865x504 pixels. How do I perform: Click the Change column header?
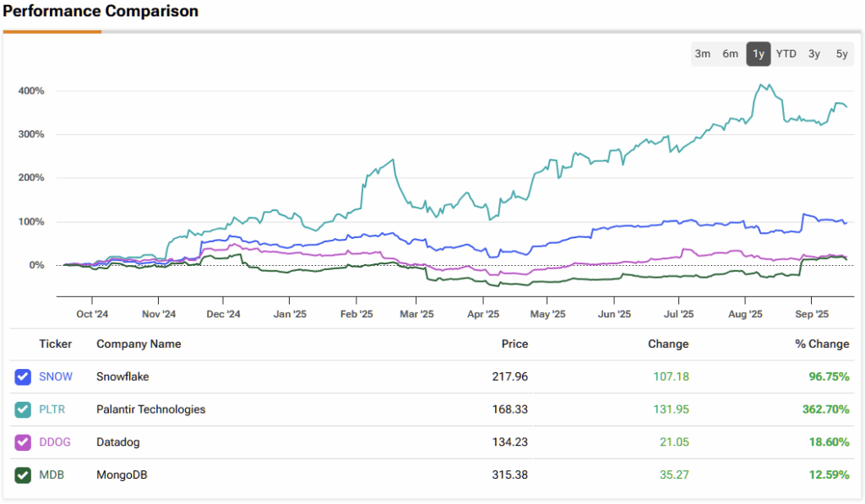click(669, 344)
